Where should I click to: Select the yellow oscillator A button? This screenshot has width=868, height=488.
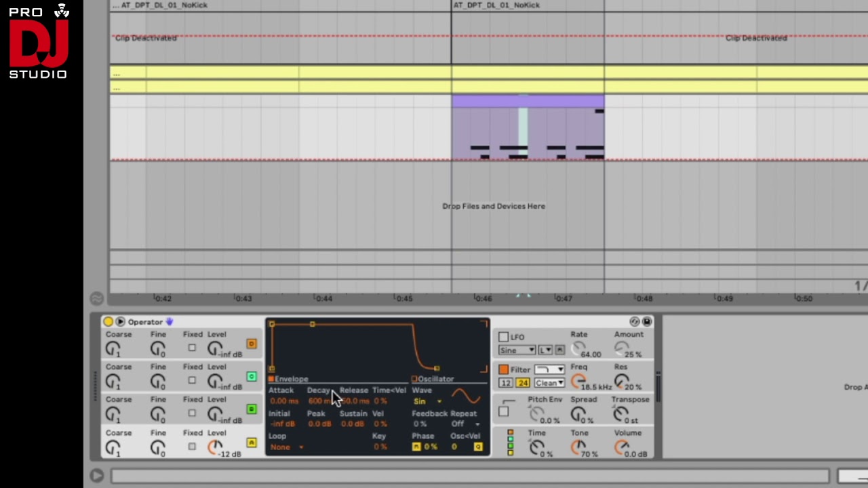pyautogui.click(x=252, y=443)
